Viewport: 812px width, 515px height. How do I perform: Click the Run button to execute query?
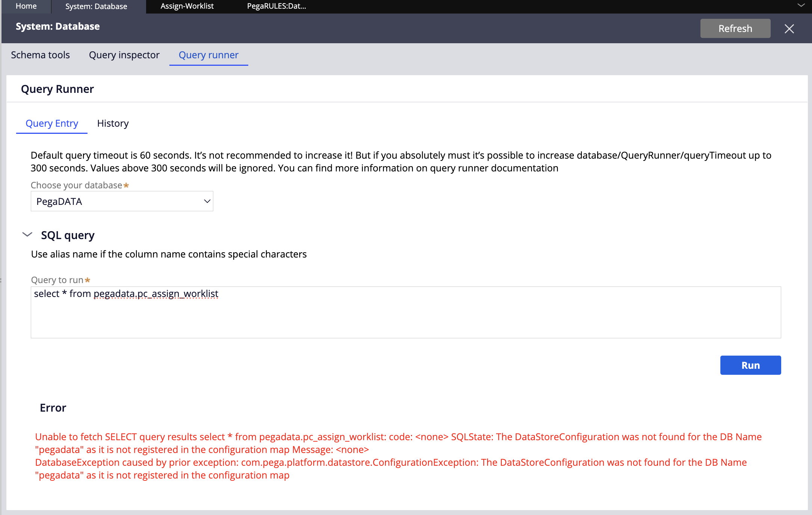[750, 365]
